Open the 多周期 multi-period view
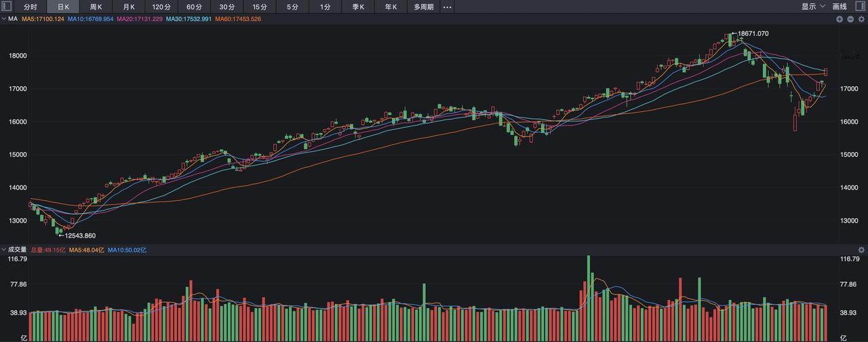Screen dimensions: 868x342 pos(424,7)
